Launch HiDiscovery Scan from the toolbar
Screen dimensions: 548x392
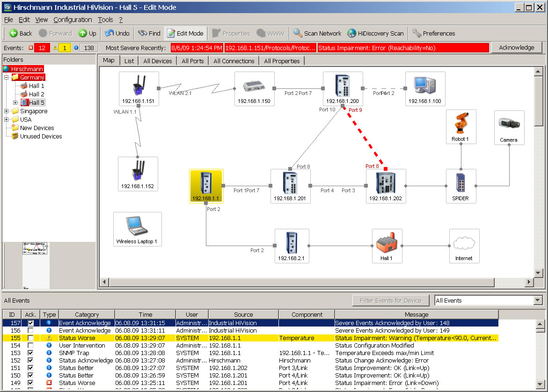pos(351,33)
